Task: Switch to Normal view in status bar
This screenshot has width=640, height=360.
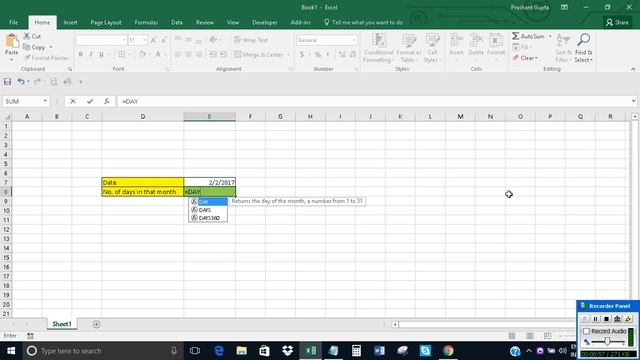Action: tap(512, 336)
